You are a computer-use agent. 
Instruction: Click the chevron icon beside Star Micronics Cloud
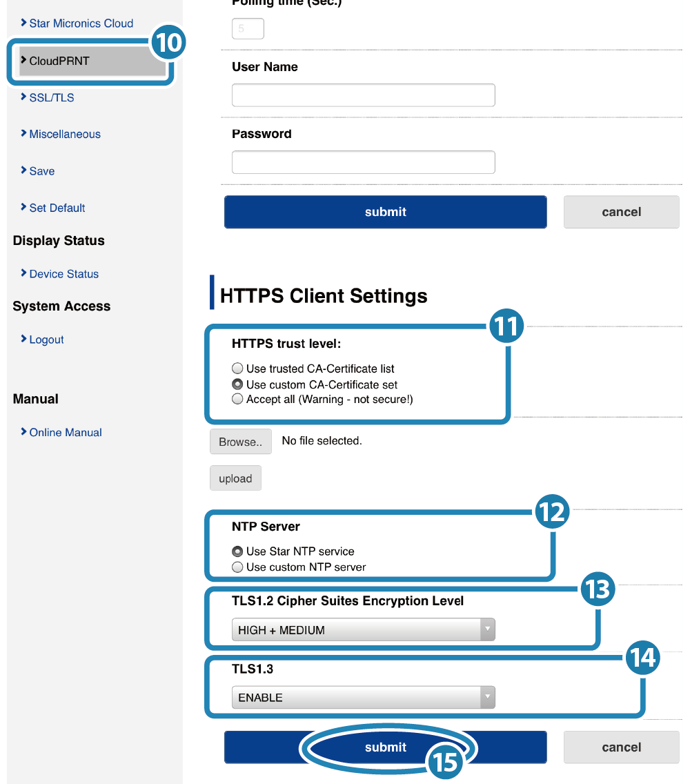pyautogui.click(x=23, y=23)
